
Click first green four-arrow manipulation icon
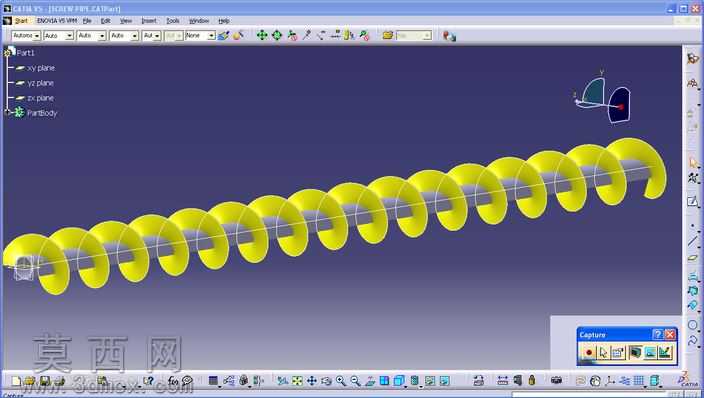262,35
